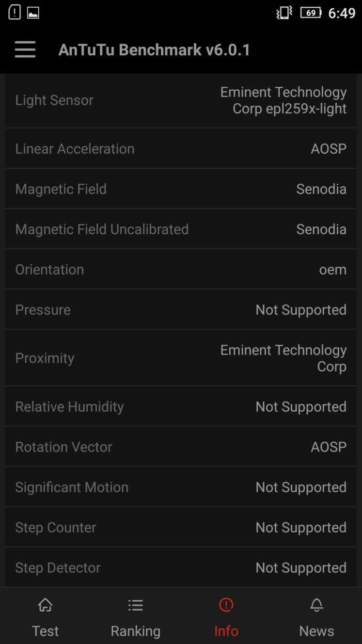Select the Linear Acceleration row

pos(181,148)
